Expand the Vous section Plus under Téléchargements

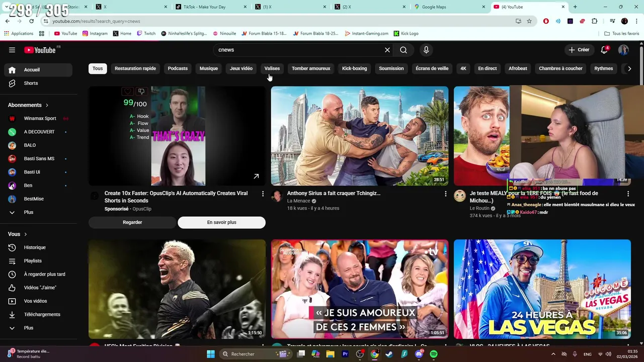tap(38, 328)
